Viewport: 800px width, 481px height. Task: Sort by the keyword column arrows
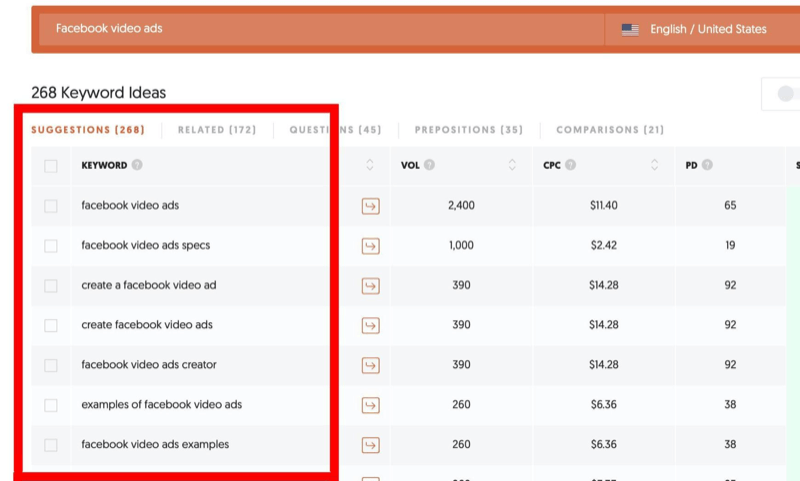pos(370,165)
